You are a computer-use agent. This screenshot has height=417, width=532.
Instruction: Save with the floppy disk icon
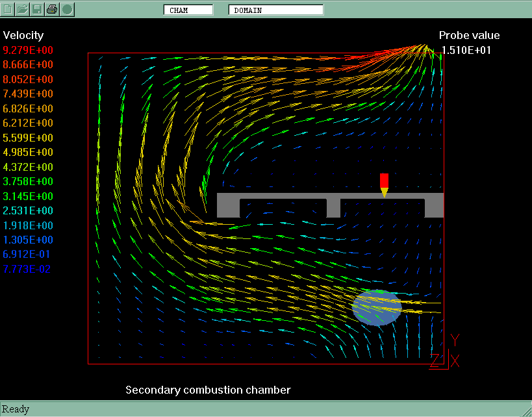38,9
